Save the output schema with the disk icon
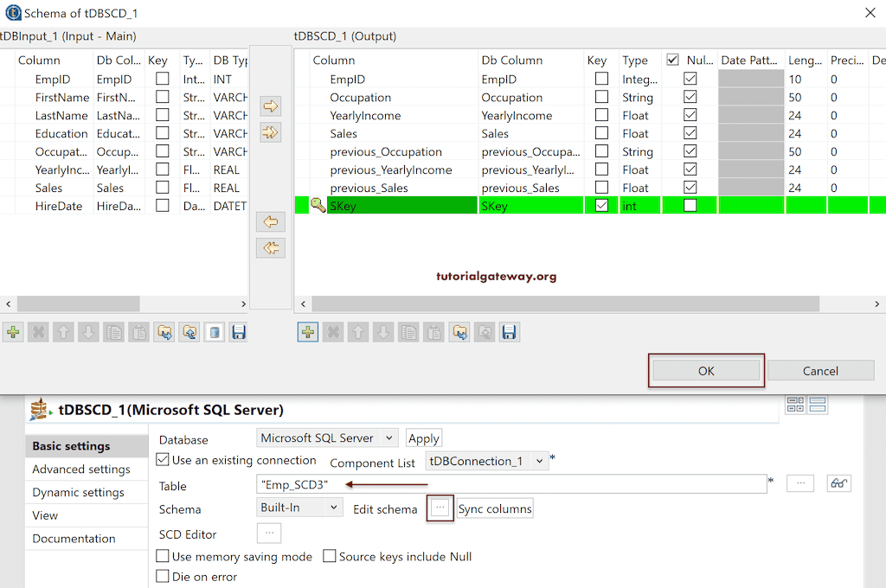The image size is (886, 588). 510,332
